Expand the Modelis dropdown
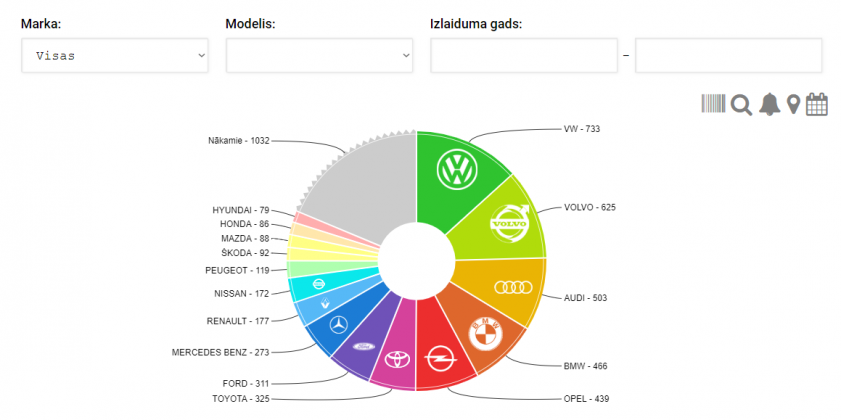Screen dimensions: 841x420 tap(319, 56)
